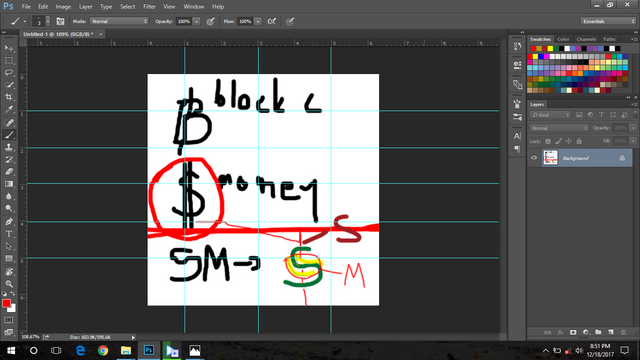Select the Dodge tool
Viewport: 640px width, 360px height.
[x=9, y=208]
